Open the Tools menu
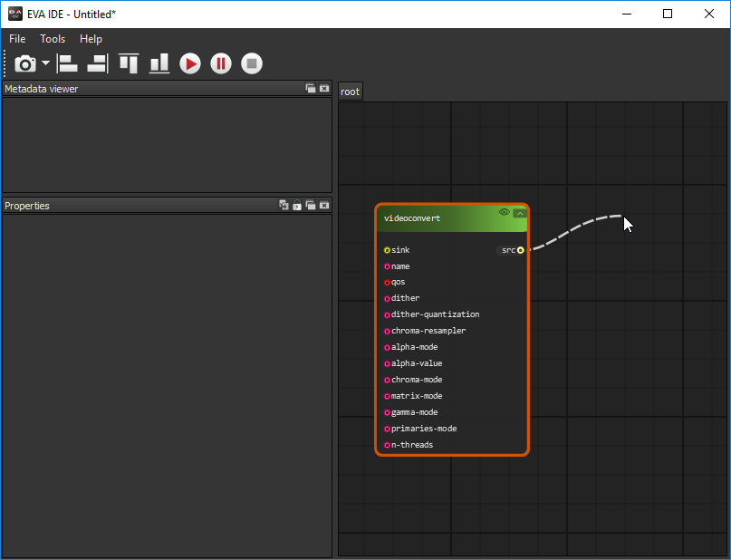The height and width of the screenshot is (560, 731). [x=53, y=39]
